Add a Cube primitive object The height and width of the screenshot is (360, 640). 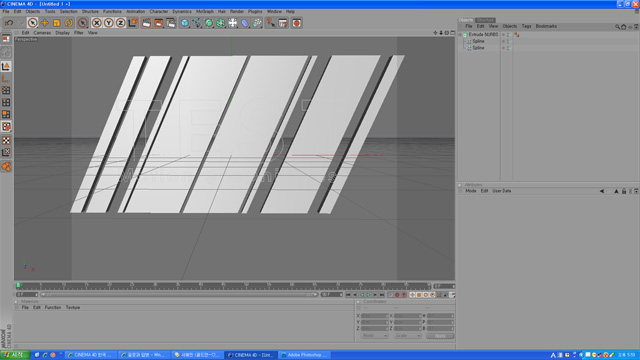[184, 23]
